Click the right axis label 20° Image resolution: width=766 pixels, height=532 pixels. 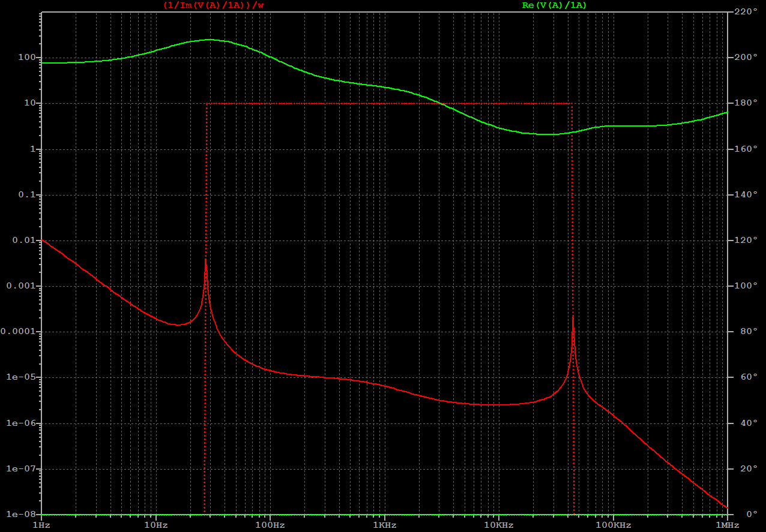(x=747, y=468)
